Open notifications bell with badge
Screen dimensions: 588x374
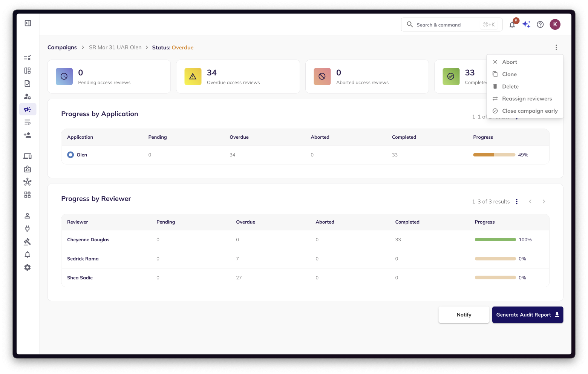click(513, 24)
